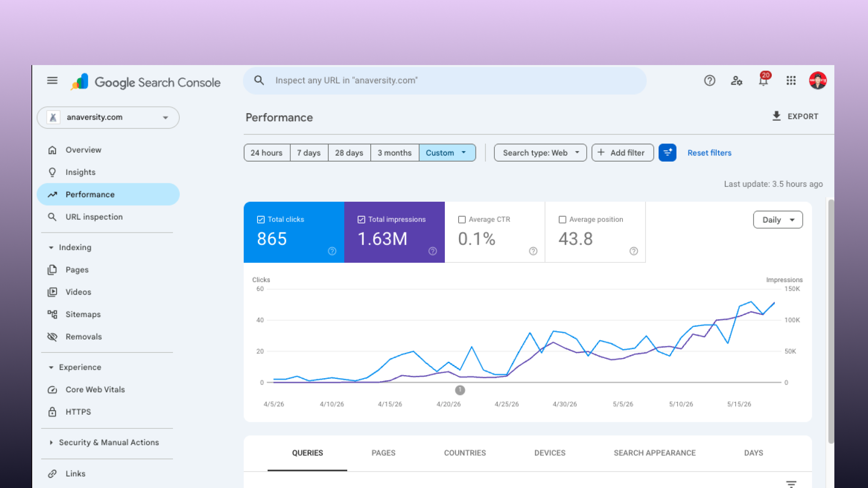Enable the Average position checkbox
This screenshot has height=488, width=868.
562,219
